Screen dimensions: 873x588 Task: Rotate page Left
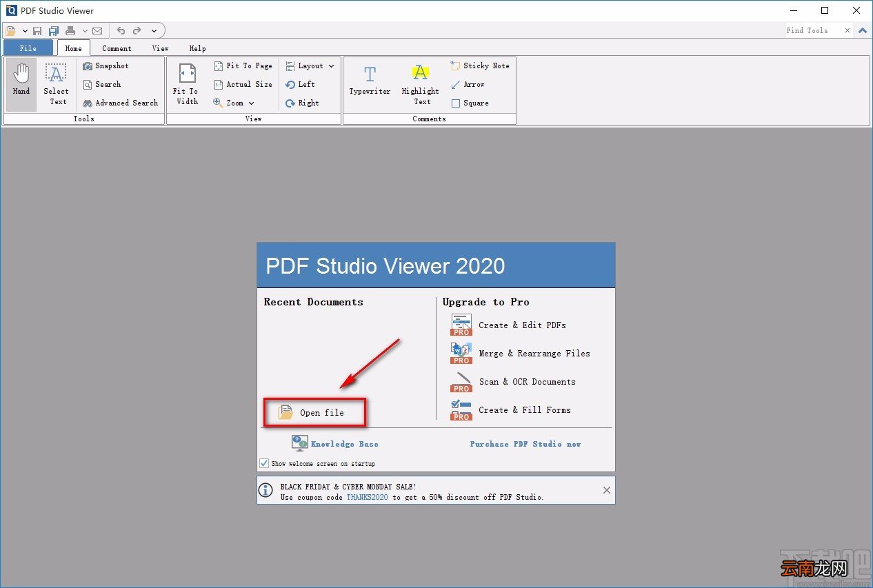[301, 84]
